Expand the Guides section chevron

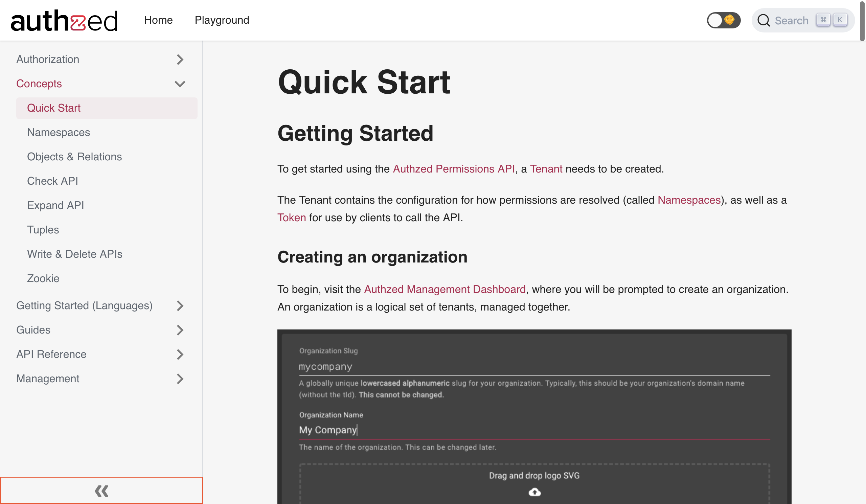point(180,330)
